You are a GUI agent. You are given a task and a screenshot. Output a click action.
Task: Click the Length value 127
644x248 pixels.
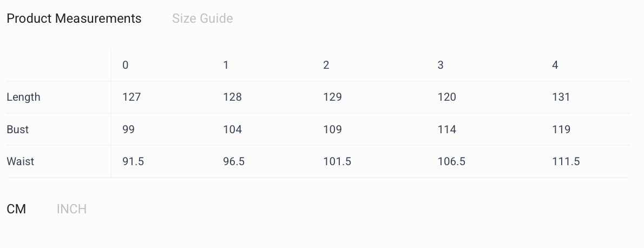[x=132, y=97]
